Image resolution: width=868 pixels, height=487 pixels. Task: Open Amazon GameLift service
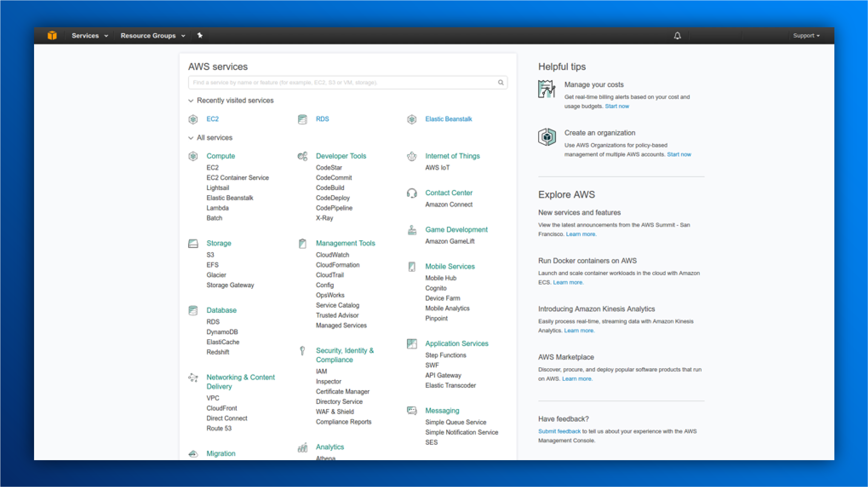point(450,242)
